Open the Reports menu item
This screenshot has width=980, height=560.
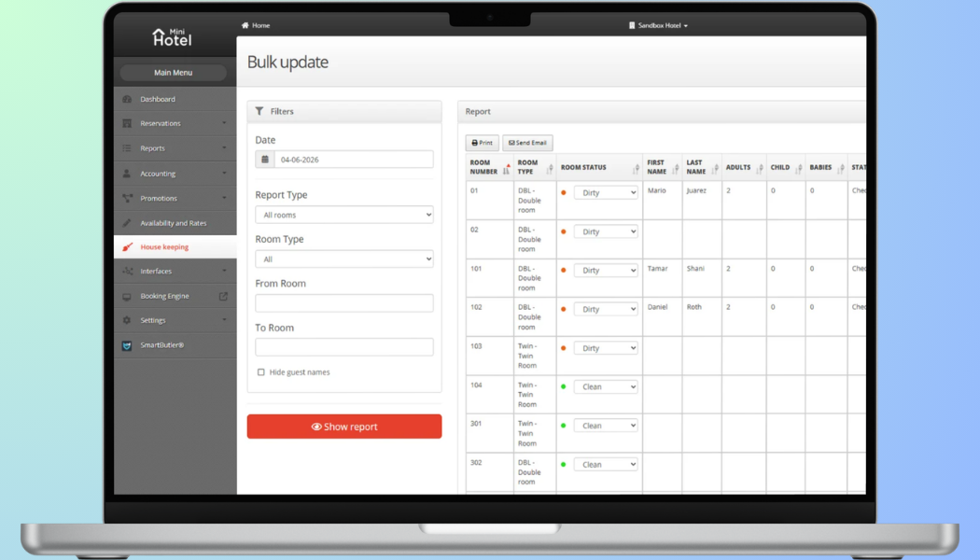[x=175, y=148]
